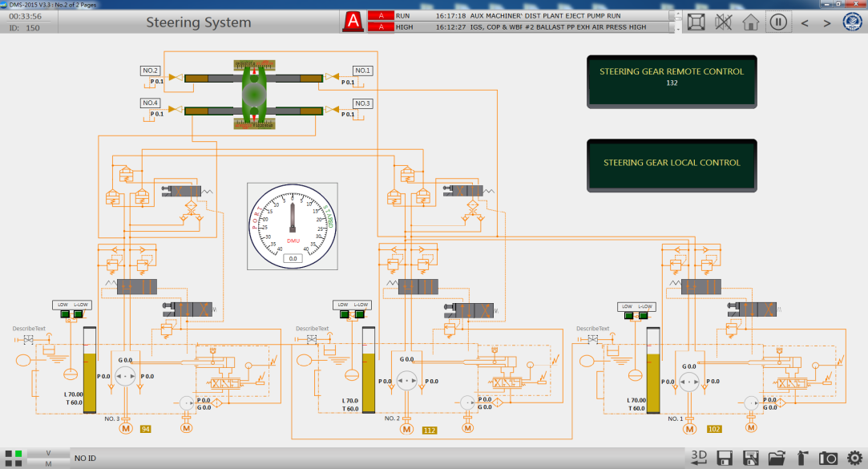
Task: Go to the next page arrow
Action: [827, 22]
